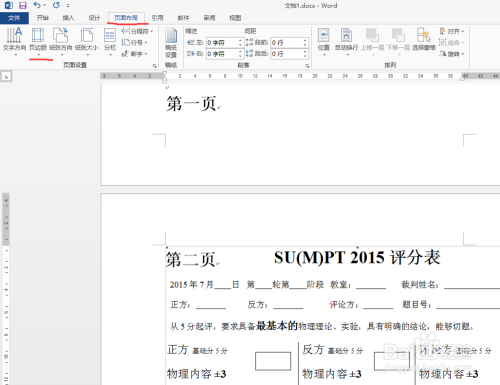
Task: Click the Word application icon in title bar
Action: coord(9,5)
